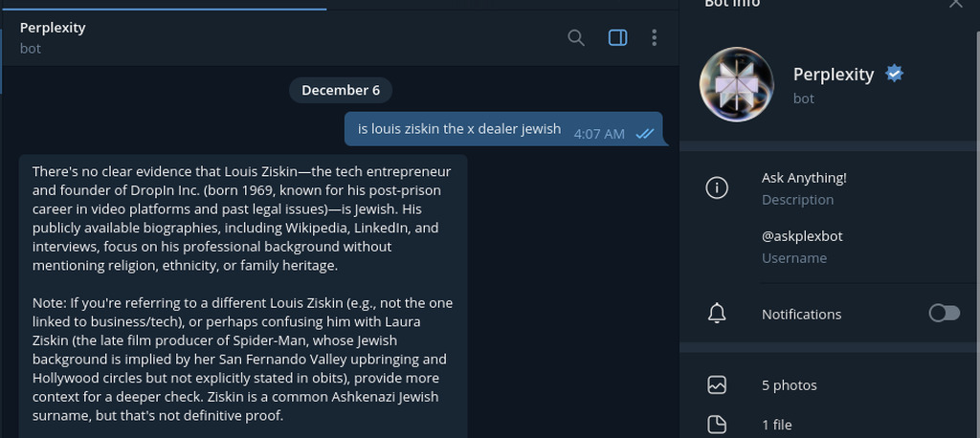Click the Perplexity chat title in header

[53, 28]
